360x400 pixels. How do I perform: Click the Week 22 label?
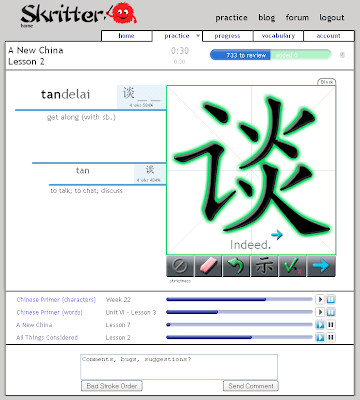point(118,300)
